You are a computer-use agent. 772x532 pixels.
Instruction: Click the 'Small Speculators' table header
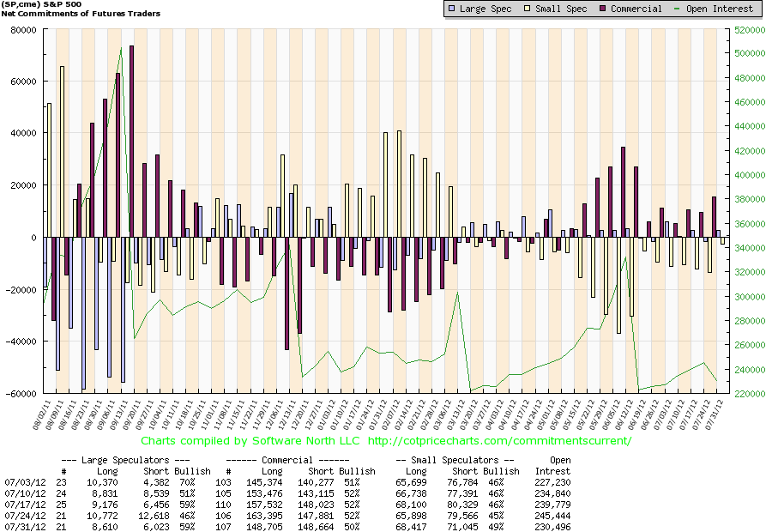click(455, 460)
